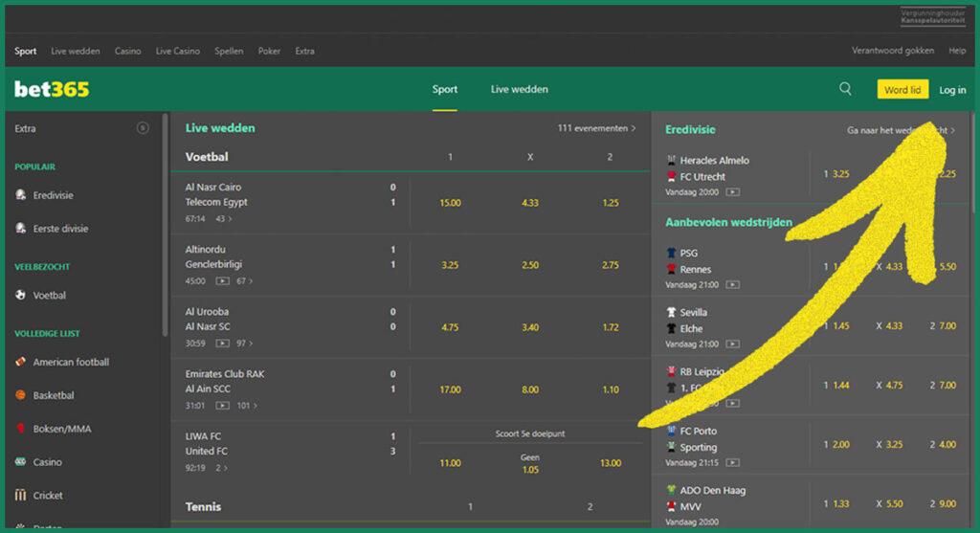Select odds 13.00 in LIWA FC match
980x533 pixels.
tap(611, 463)
